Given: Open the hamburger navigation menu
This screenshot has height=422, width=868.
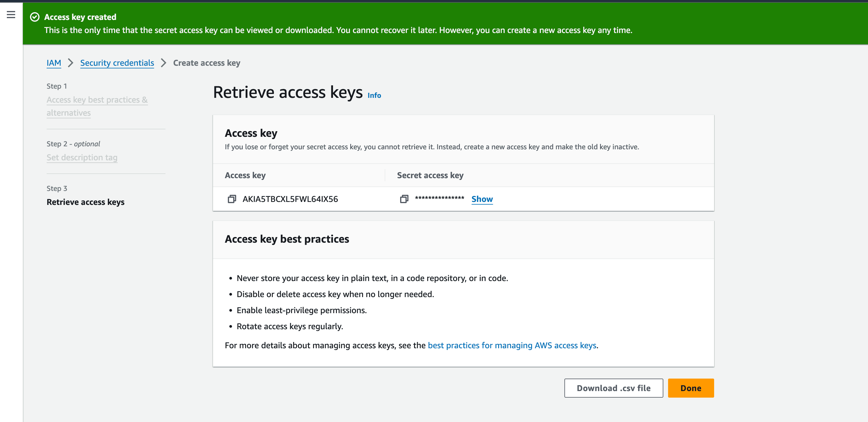Looking at the screenshot, I should tap(11, 15).
